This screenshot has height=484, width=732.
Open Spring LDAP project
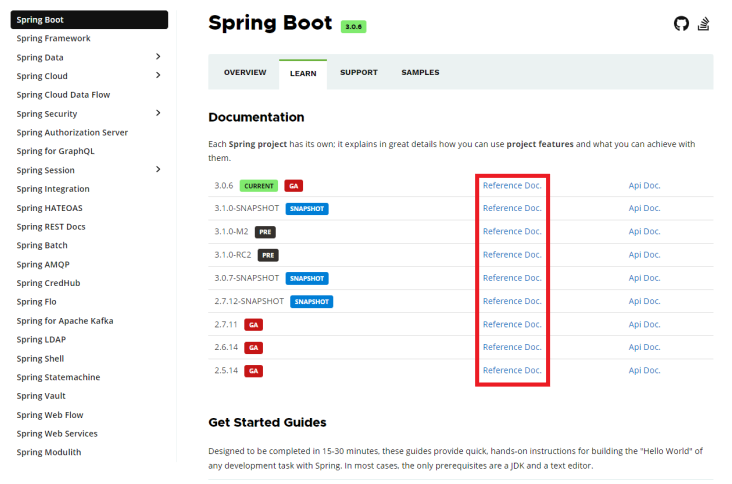click(41, 340)
